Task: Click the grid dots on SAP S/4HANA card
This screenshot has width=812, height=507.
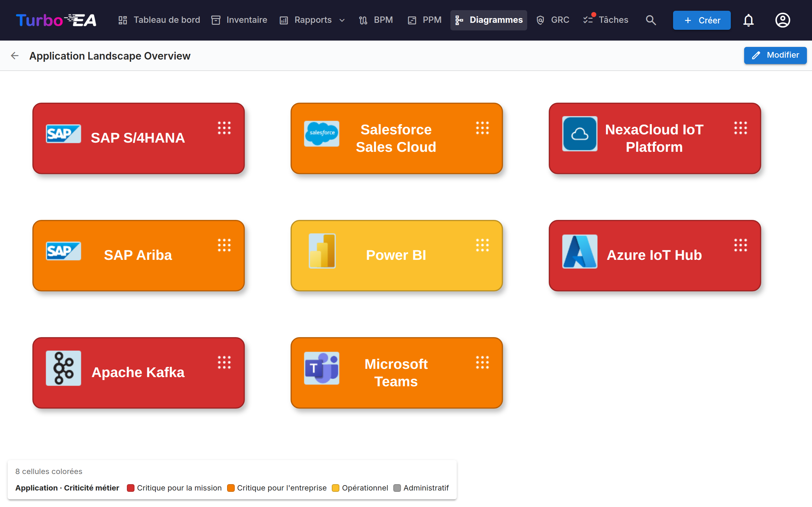Action: point(224,128)
